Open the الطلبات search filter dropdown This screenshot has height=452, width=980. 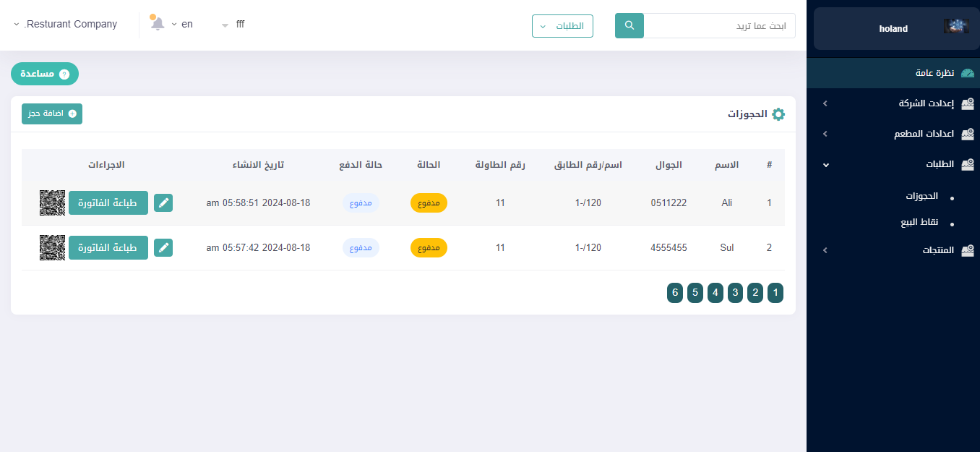tap(562, 26)
